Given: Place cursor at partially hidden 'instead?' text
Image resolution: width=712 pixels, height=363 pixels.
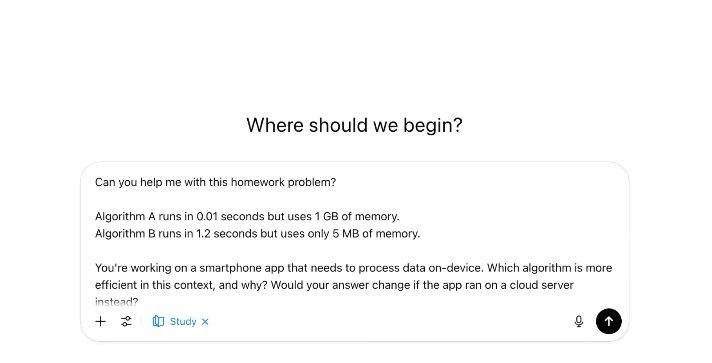Looking at the screenshot, I should coord(116,302).
